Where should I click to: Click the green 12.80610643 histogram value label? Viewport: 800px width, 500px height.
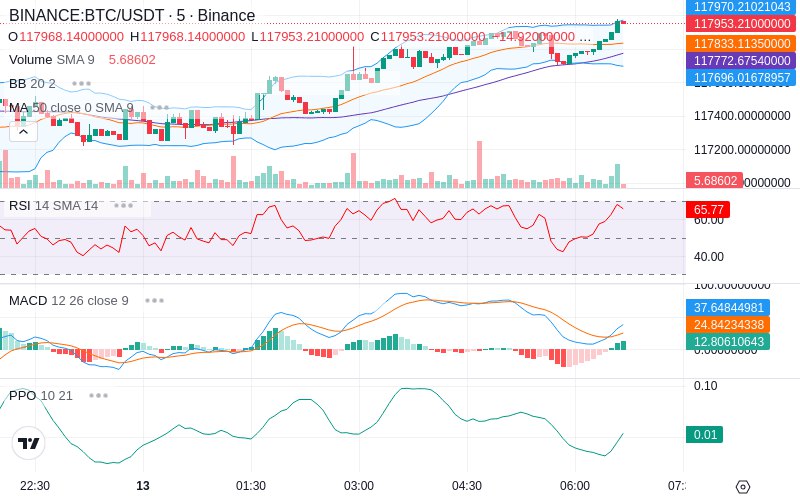728,341
